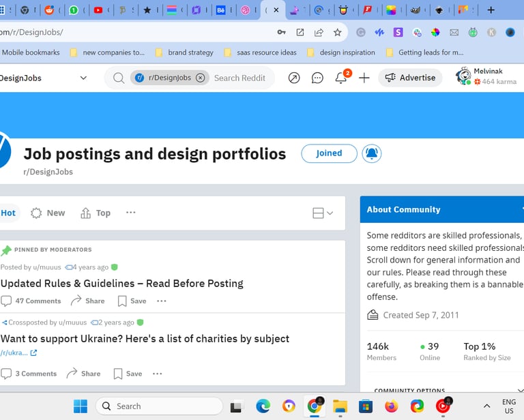Sort posts by New

48,213
